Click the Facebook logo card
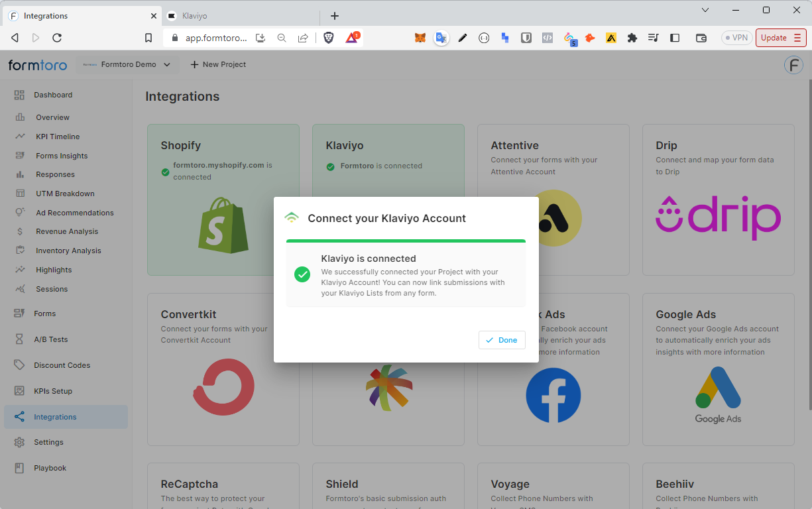 553,395
